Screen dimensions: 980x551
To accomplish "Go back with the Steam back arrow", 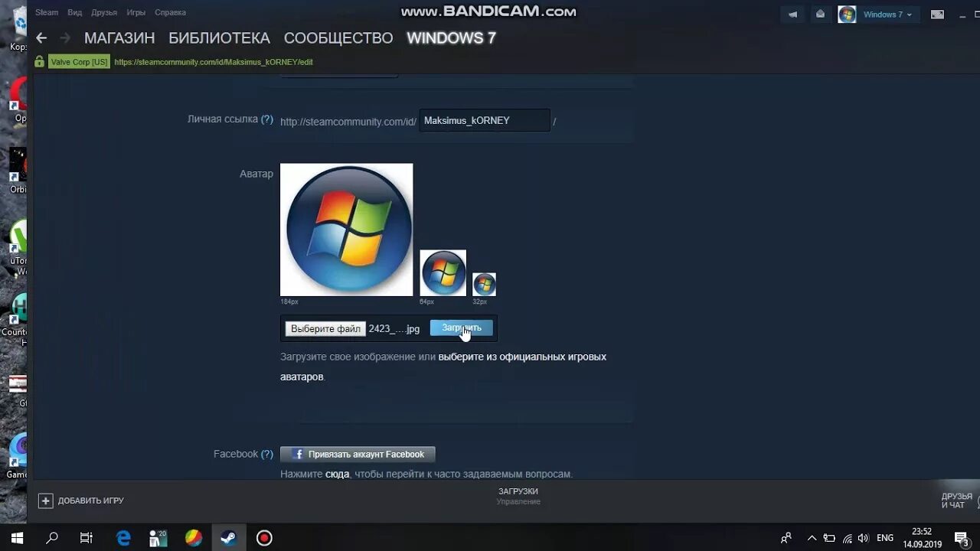I will click(41, 37).
